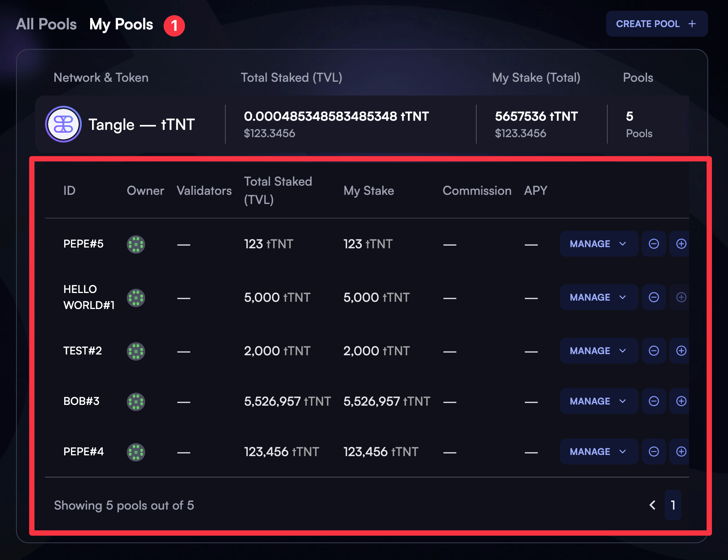Click the Tangle network logo icon
The height and width of the screenshot is (560, 728).
[x=63, y=124]
